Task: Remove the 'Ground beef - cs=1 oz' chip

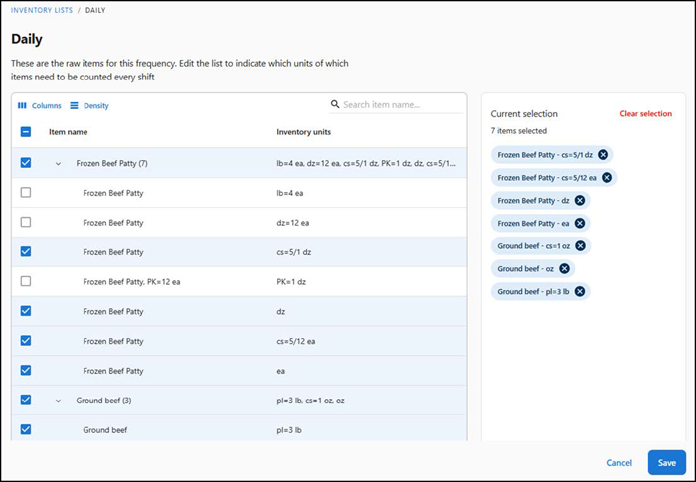Action: 581,246
